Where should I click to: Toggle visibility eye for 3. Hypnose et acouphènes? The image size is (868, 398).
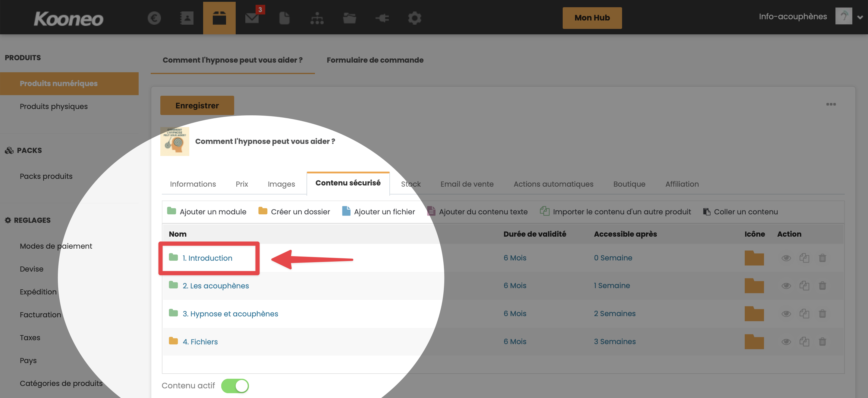(786, 314)
